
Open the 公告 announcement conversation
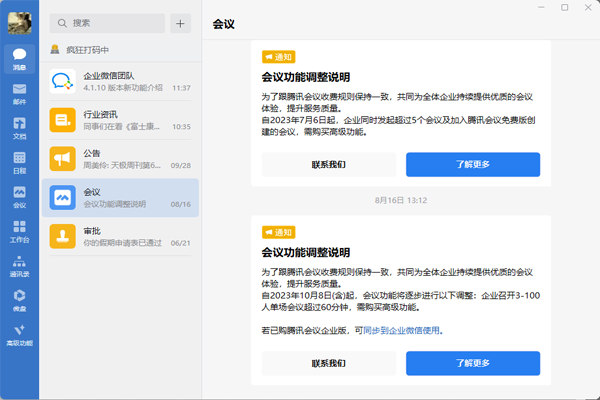[120, 159]
